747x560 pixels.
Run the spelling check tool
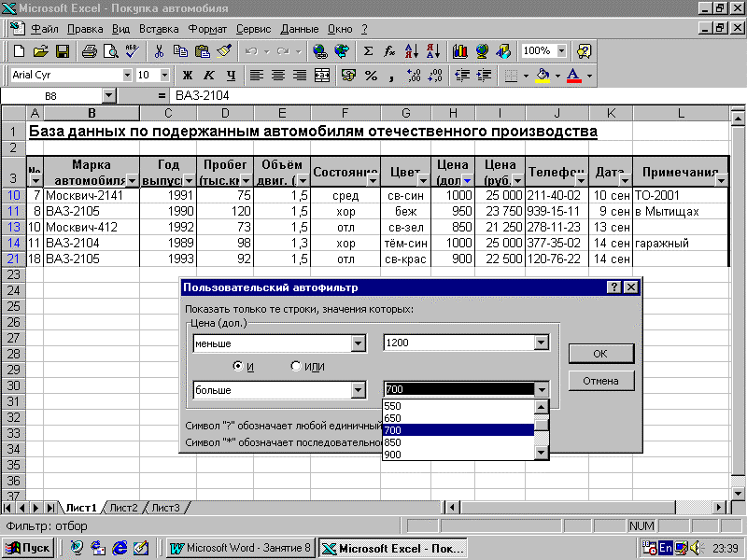132,51
